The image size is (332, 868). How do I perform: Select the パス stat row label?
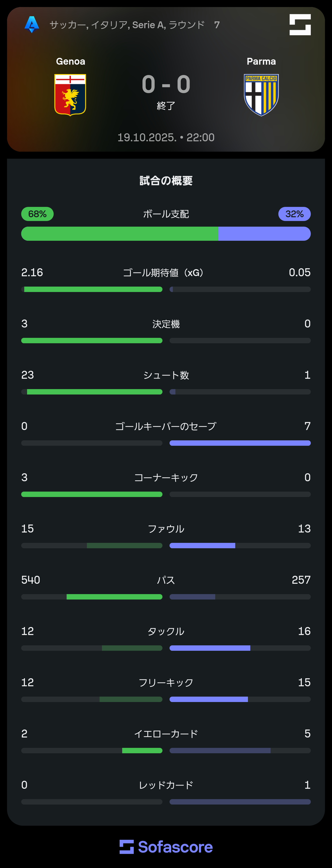(166, 580)
